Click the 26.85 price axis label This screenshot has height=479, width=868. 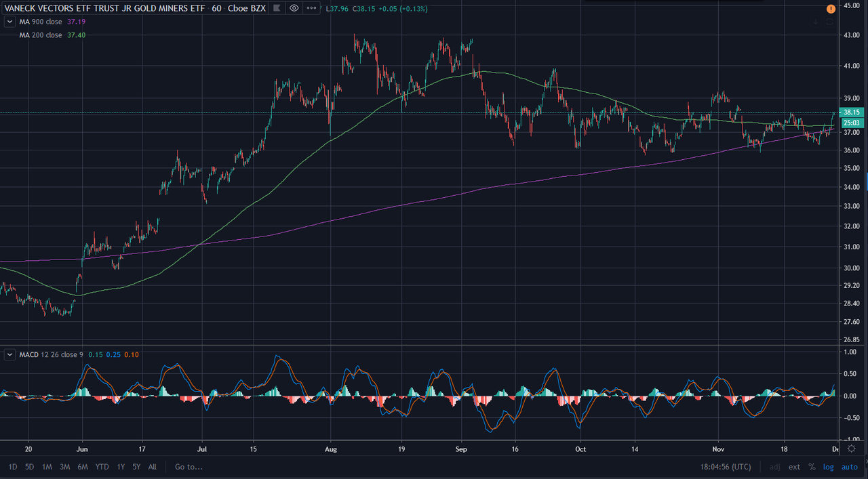(x=850, y=339)
